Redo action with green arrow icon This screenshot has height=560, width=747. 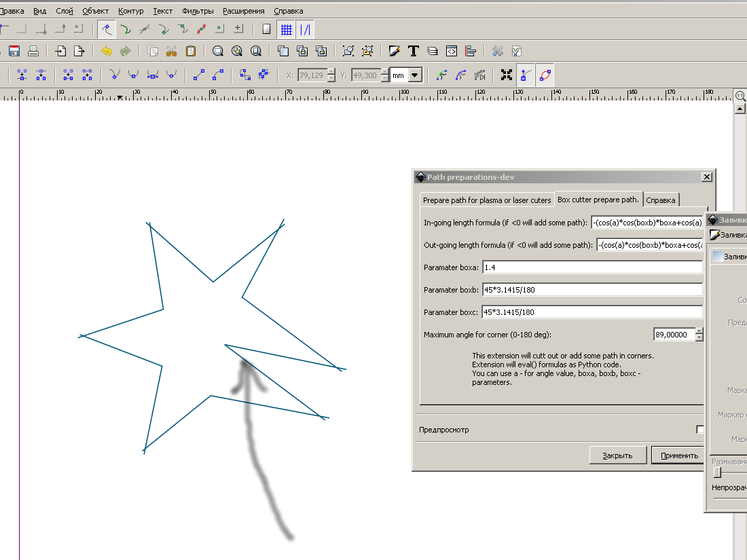pyautogui.click(x=126, y=51)
